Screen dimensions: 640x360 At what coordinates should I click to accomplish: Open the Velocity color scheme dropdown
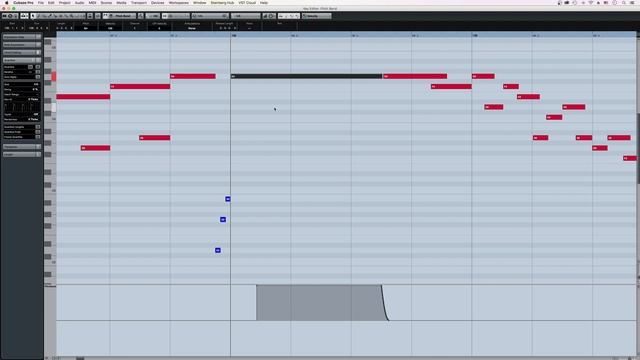click(317, 16)
